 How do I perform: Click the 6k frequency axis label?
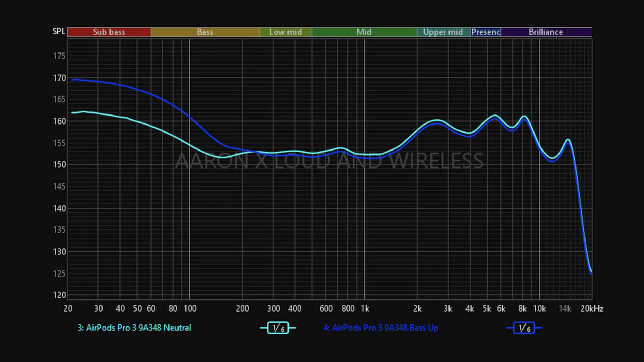pyautogui.click(x=501, y=308)
